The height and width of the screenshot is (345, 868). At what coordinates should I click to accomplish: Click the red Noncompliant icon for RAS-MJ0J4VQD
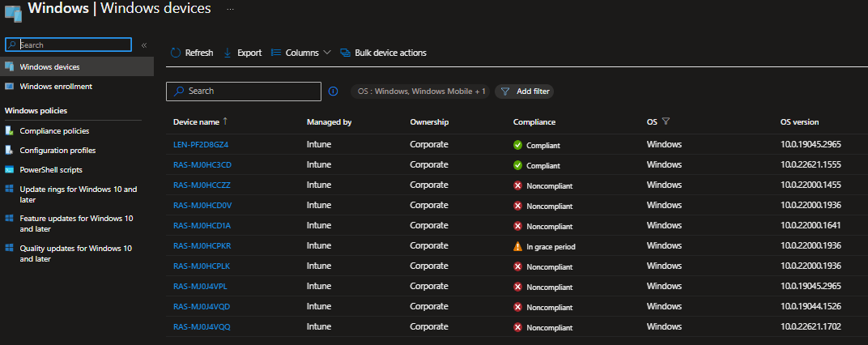(517, 307)
